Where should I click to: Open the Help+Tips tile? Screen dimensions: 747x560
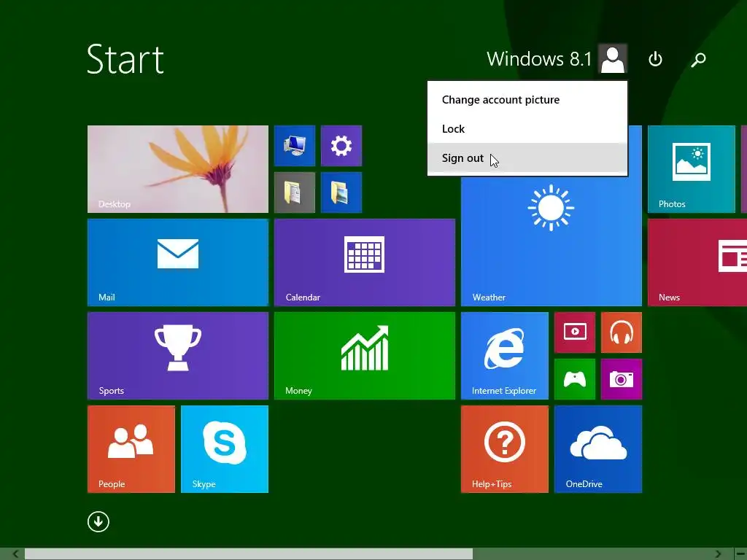tap(505, 449)
